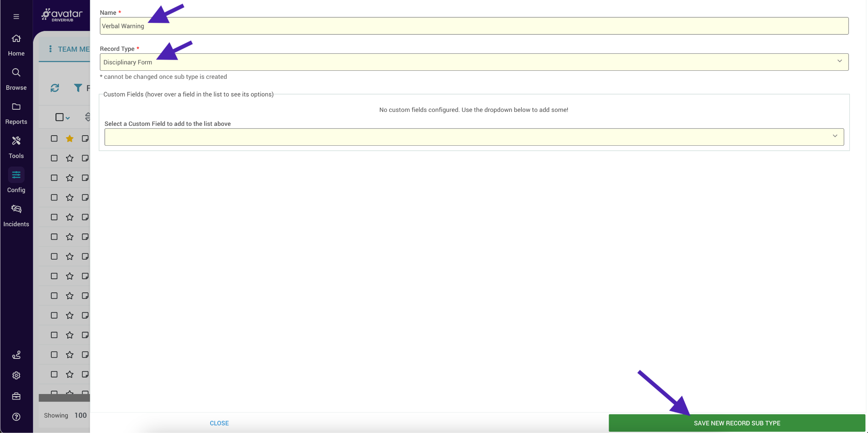The image size is (868, 433).
Task: Click into the Name input field
Action: [474, 26]
